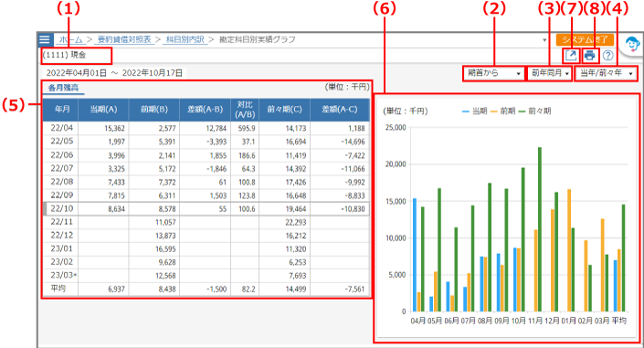The image size is (644, 348).
Task: Select the 22/10 row in table
Action: 206,209
